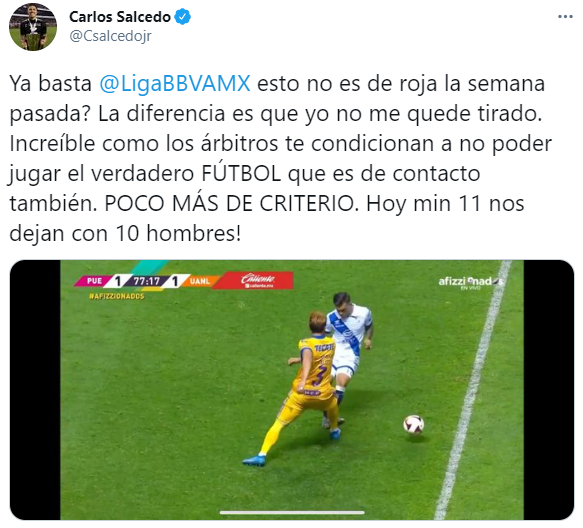Click the tweet text paragraph
583x528 pixels.
[281, 158]
